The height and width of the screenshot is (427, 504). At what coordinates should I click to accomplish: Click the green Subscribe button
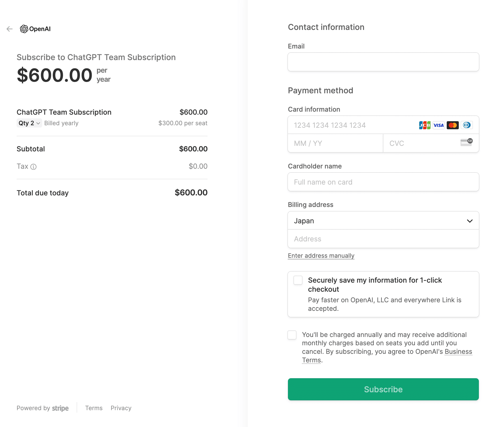pyautogui.click(x=383, y=389)
